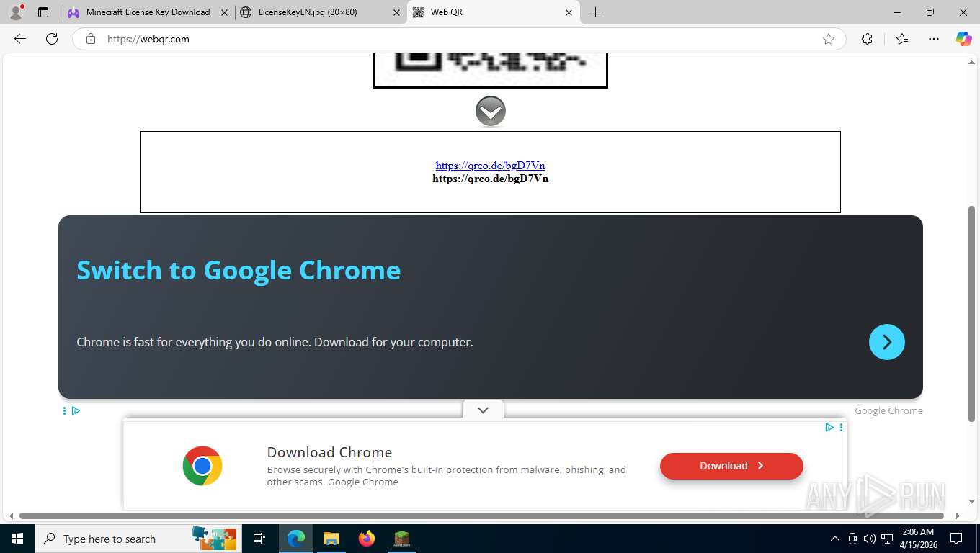Select the bold https://qrco.de/bgD7Vn text
Viewport: 980px width, 553px height.
click(490, 179)
